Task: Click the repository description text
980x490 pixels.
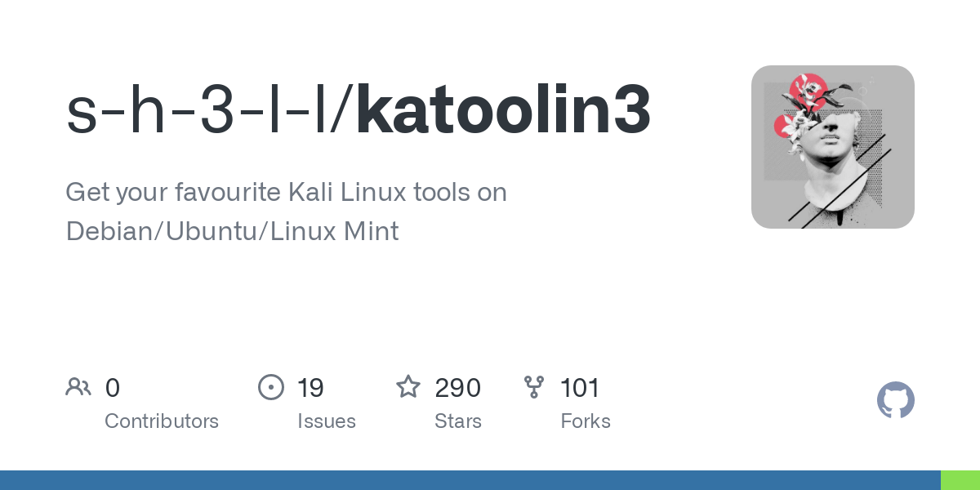Action: pyautogui.click(x=286, y=212)
